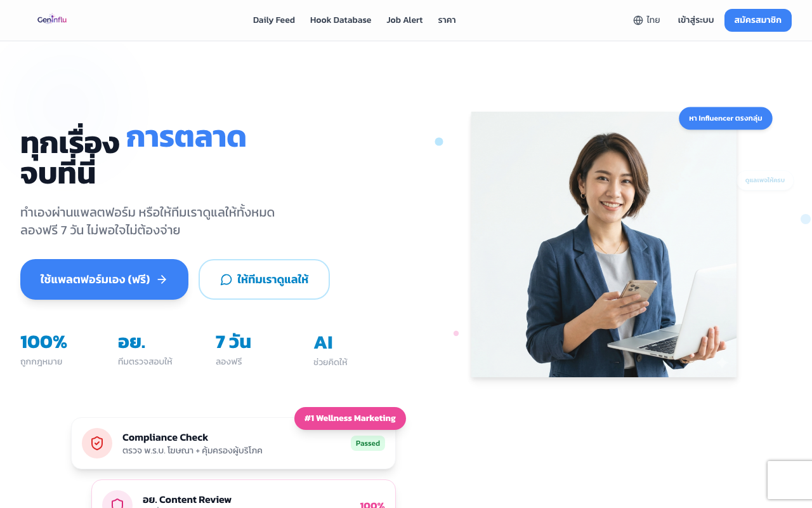Click the pink shield Content Review icon
Screen dimensions: 812x508
[117, 502]
